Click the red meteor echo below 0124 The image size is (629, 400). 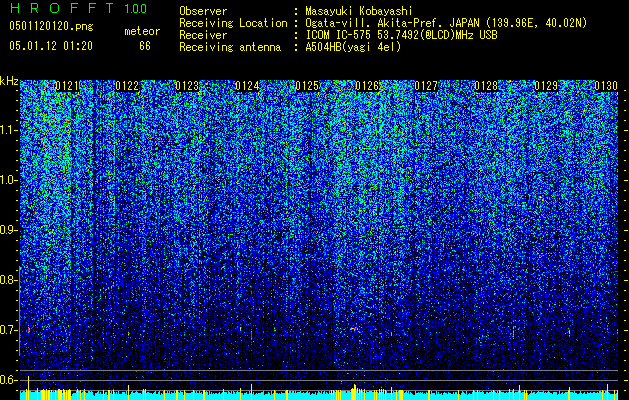pyautogui.click(x=252, y=335)
